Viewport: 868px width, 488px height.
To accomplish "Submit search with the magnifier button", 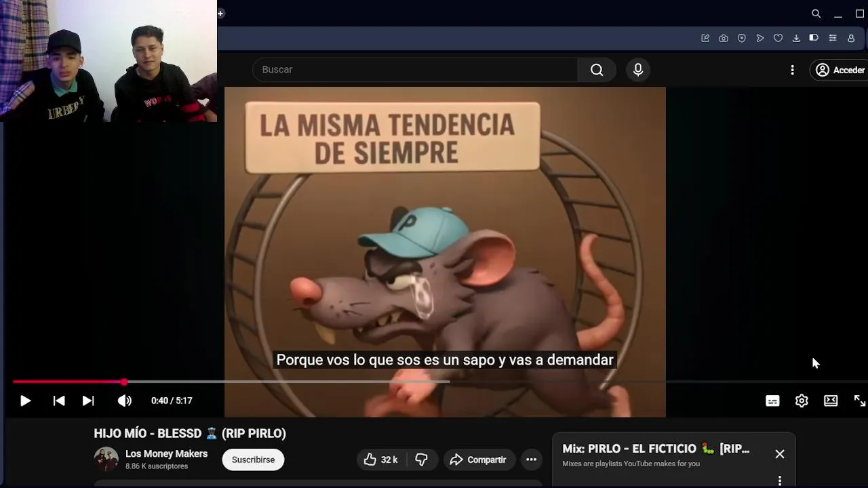I will point(597,70).
